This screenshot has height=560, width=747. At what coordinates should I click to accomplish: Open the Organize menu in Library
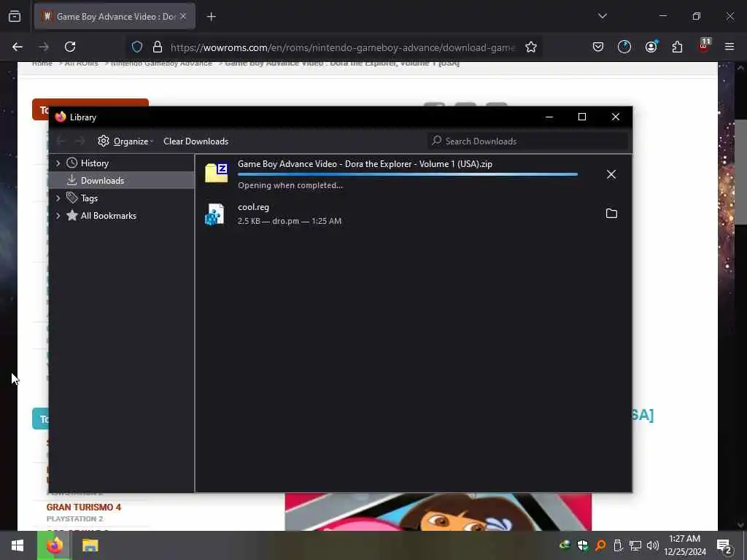coord(125,141)
